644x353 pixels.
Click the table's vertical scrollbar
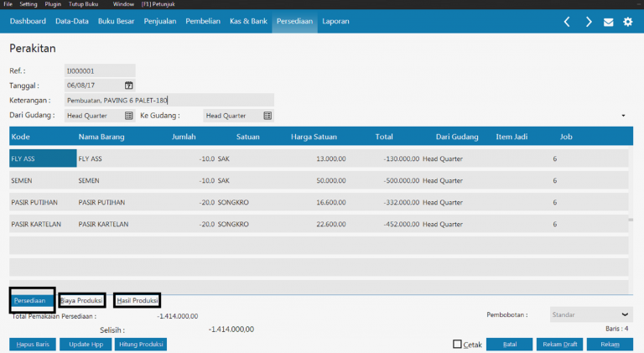(631, 220)
